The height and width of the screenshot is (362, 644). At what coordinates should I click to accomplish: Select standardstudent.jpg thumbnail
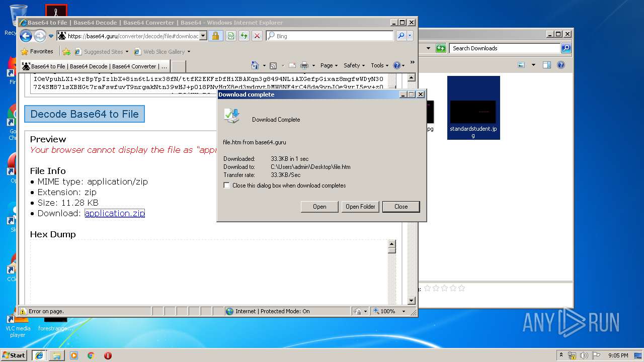pyautogui.click(x=473, y=108)
